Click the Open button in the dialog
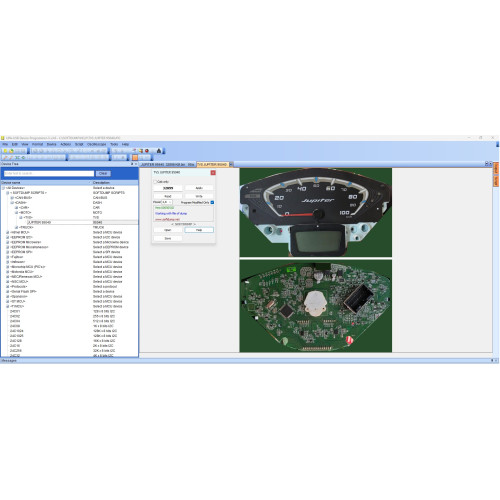Viewport: 500px width, 500px height. [x=168, y=230]
